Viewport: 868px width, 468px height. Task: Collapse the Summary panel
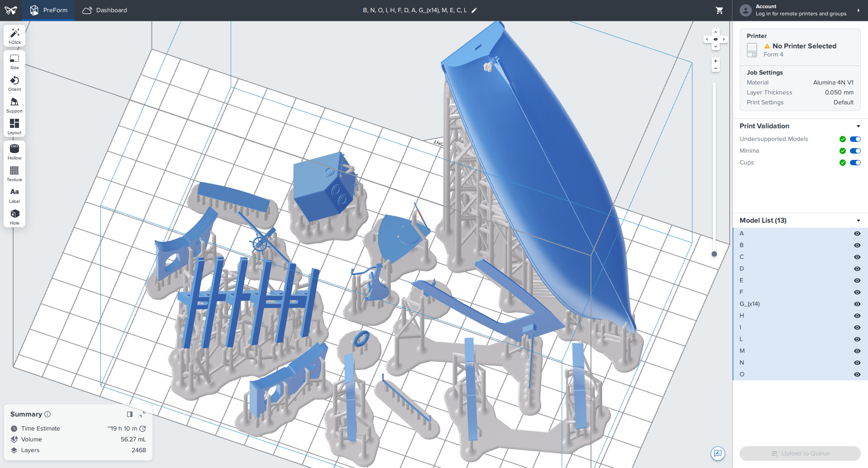142,414
